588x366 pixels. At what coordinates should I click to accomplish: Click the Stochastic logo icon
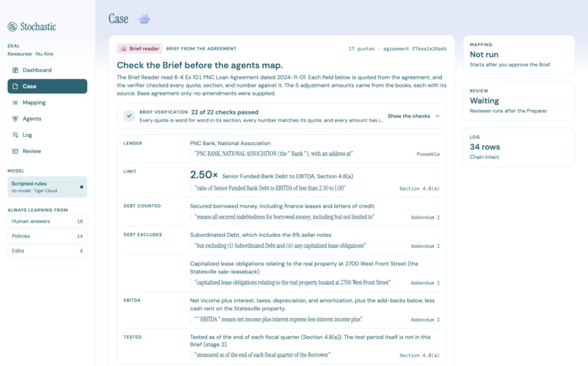click(x=12, y=26)
